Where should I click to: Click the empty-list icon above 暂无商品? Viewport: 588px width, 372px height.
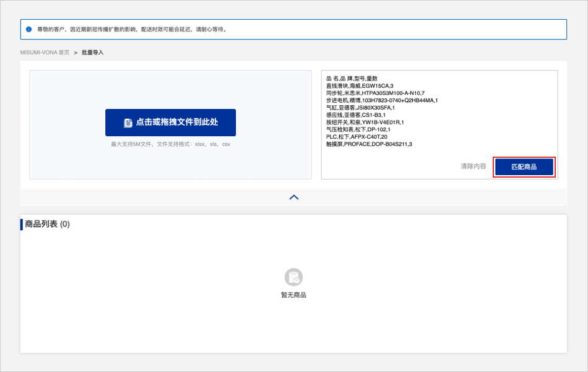click(293, 277)
